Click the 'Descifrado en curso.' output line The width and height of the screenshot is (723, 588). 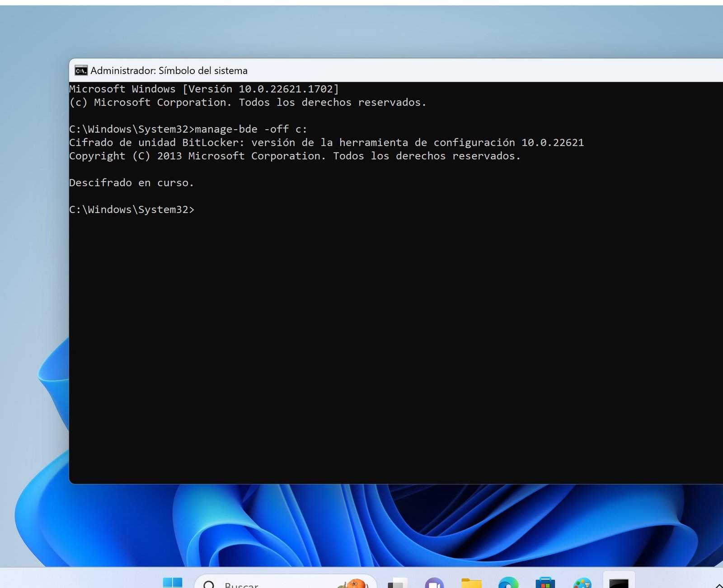point(131,183)
